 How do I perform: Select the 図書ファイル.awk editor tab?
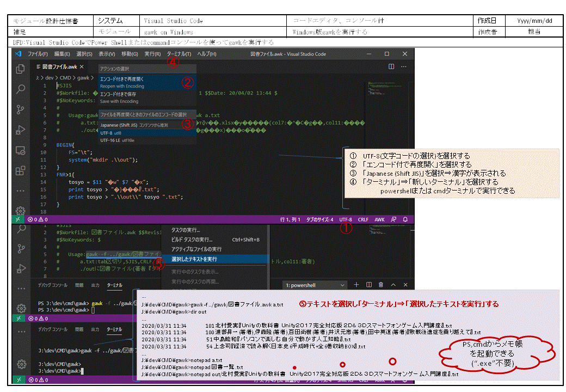click(60, 67)
